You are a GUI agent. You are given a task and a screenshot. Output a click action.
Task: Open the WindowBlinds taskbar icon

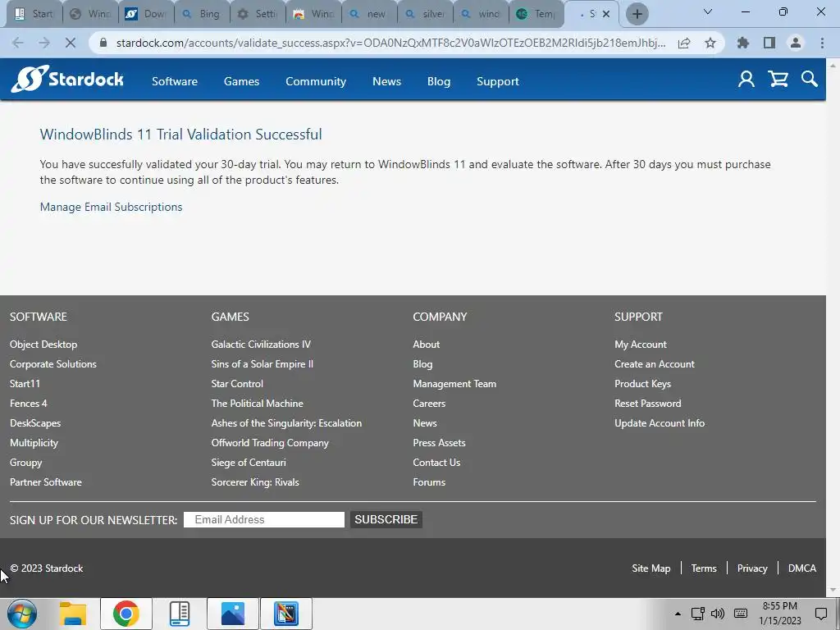(x=285, y=614)
